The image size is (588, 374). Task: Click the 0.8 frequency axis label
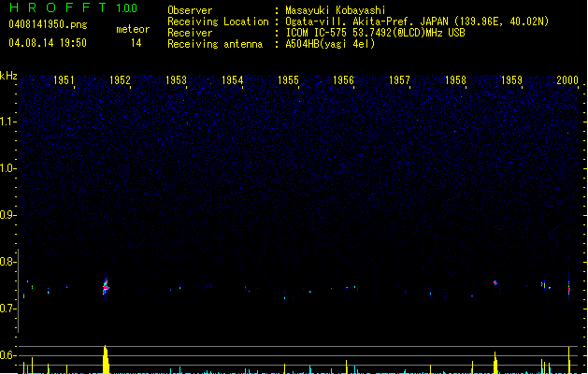(x=7, y=261)
